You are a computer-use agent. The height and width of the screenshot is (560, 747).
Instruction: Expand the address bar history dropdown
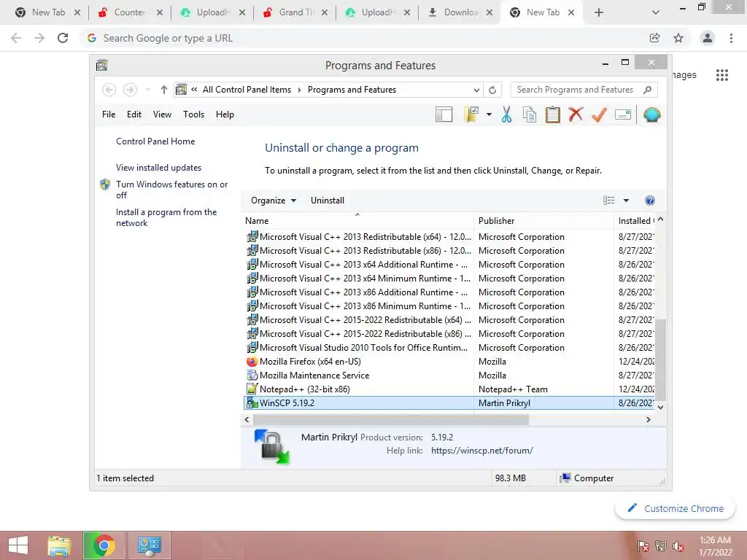pyautogui.click(x=476, y=90)
